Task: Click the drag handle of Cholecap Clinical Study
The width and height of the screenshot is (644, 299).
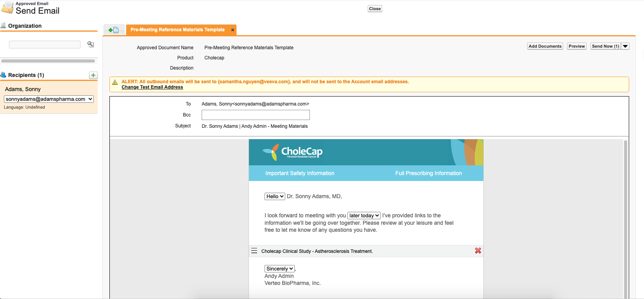Action: 254,251
